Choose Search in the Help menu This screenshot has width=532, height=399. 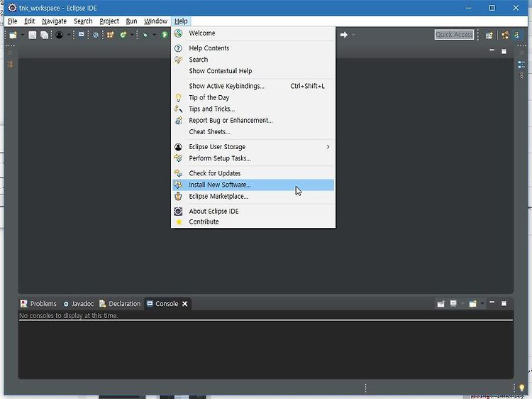pos(253,60)
